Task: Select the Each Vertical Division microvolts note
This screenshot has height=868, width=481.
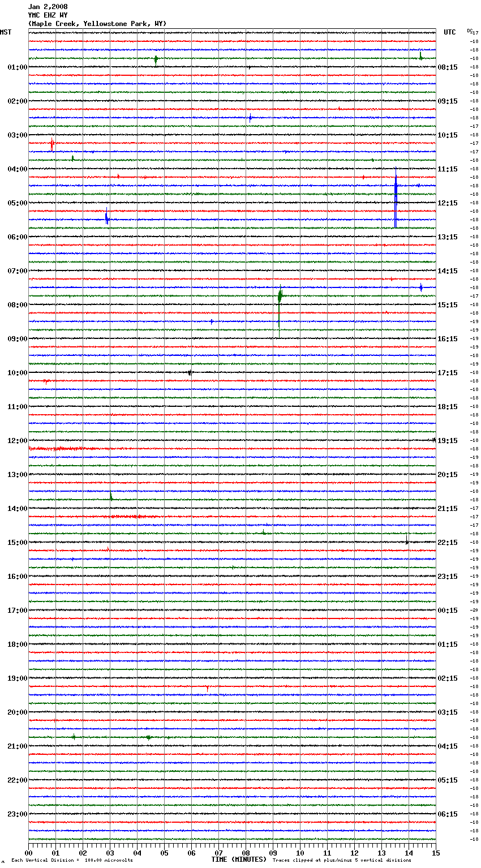Action: tap(72, 861)
